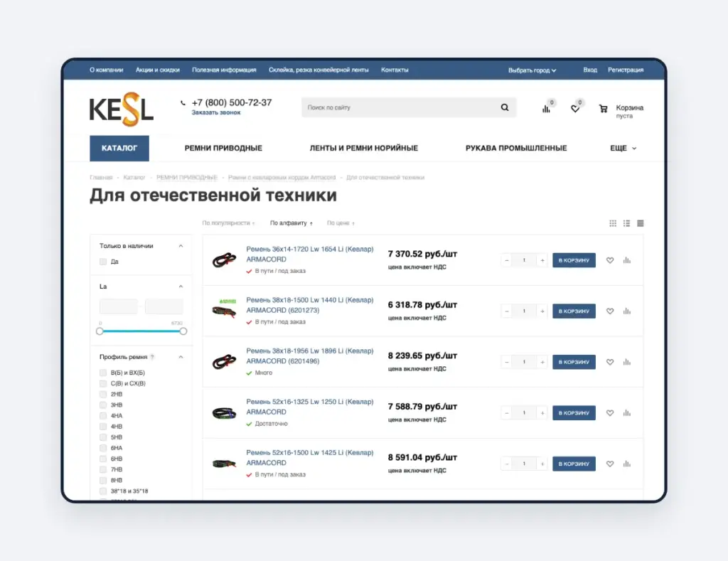
Task: Add Ремень 38x18-1500 to comparison
Action: point(627,311)
